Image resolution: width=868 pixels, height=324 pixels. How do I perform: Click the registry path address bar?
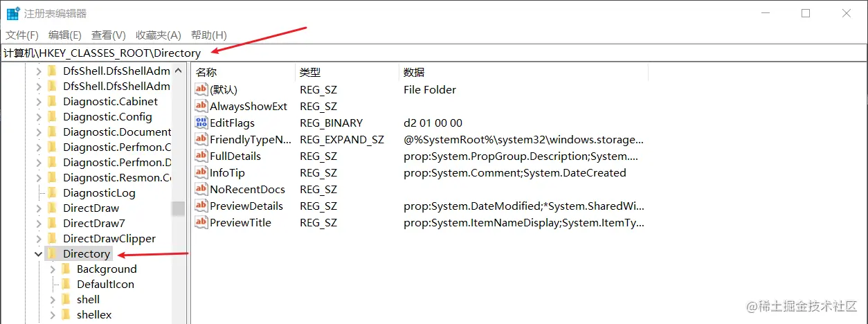[x=415, y=53]
